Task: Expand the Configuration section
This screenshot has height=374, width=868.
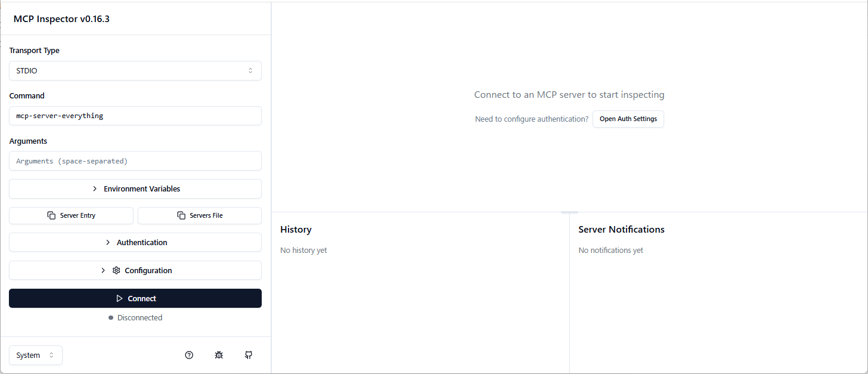Action: click(135, 270)
